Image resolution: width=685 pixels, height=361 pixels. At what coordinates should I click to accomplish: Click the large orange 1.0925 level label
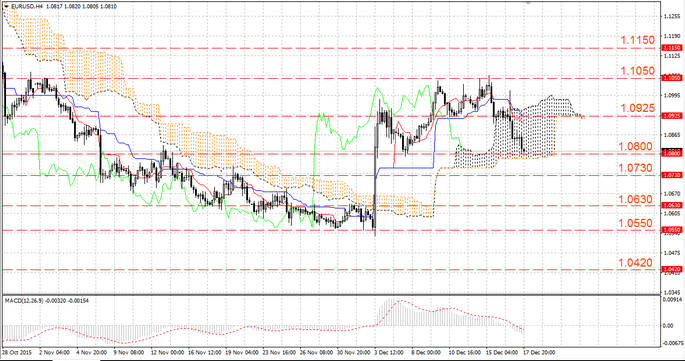click(638, 108)
